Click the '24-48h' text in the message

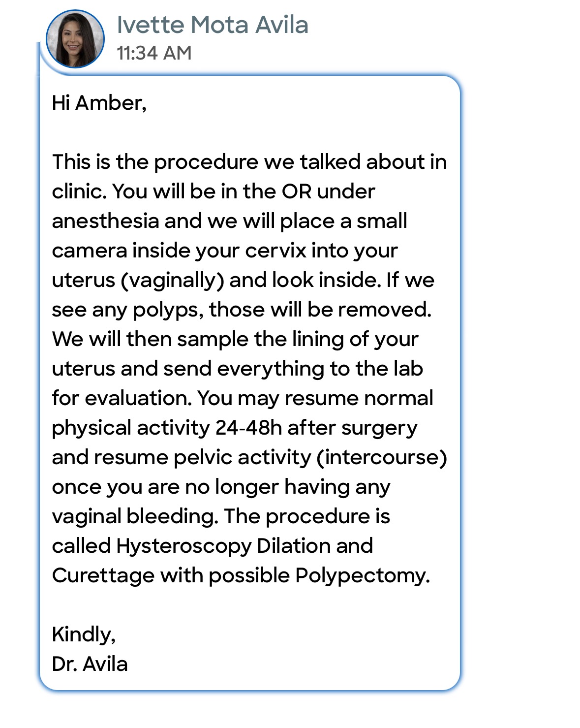[249, 428]
